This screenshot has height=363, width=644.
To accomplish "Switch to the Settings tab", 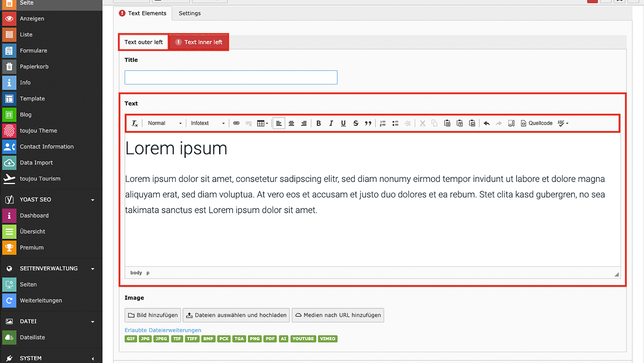I will (190, 13).
